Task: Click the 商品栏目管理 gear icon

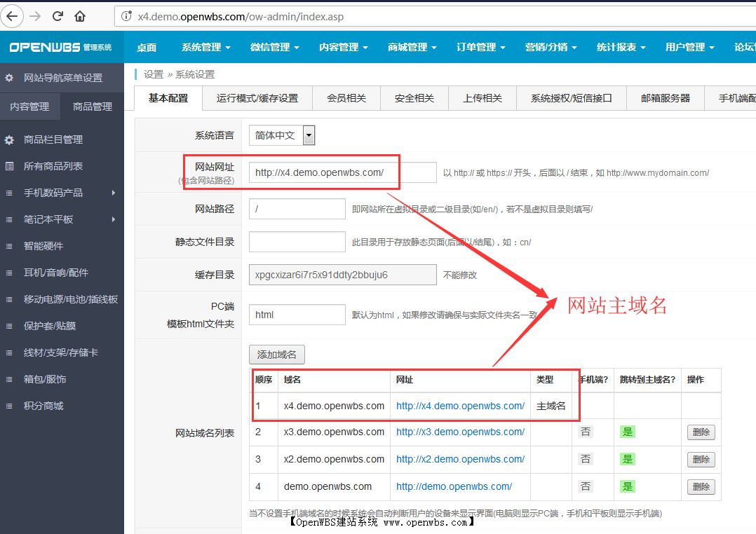Action: [10, 139]
